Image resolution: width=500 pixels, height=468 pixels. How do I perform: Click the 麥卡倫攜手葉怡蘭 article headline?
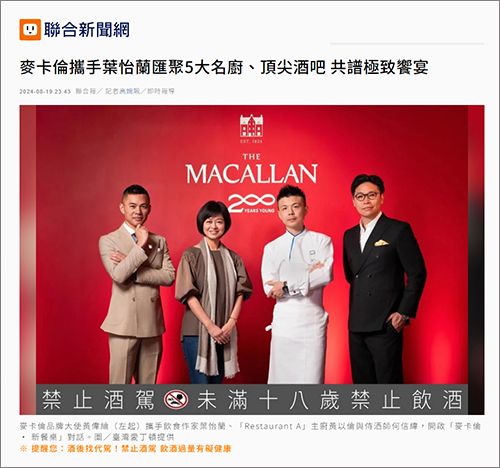[224, 68]
